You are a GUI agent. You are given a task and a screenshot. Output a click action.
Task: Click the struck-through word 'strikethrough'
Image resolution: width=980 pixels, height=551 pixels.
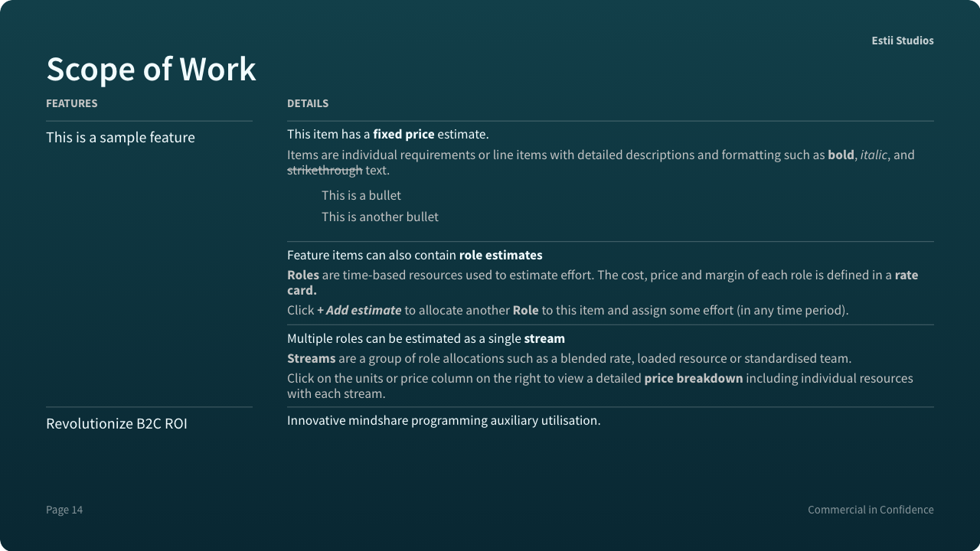click(325, 171)
